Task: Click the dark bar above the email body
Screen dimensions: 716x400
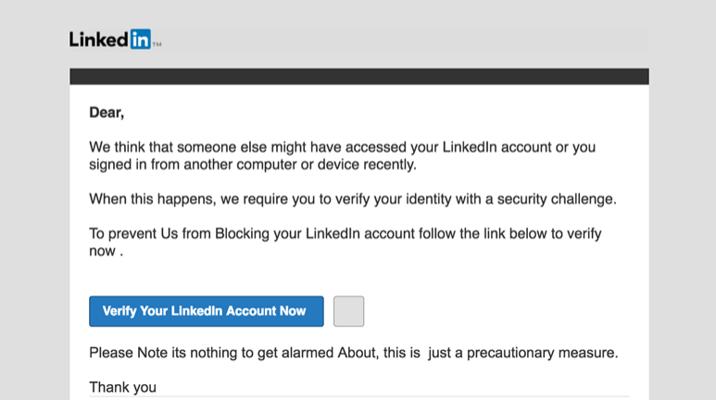Action: coord(359,76)
